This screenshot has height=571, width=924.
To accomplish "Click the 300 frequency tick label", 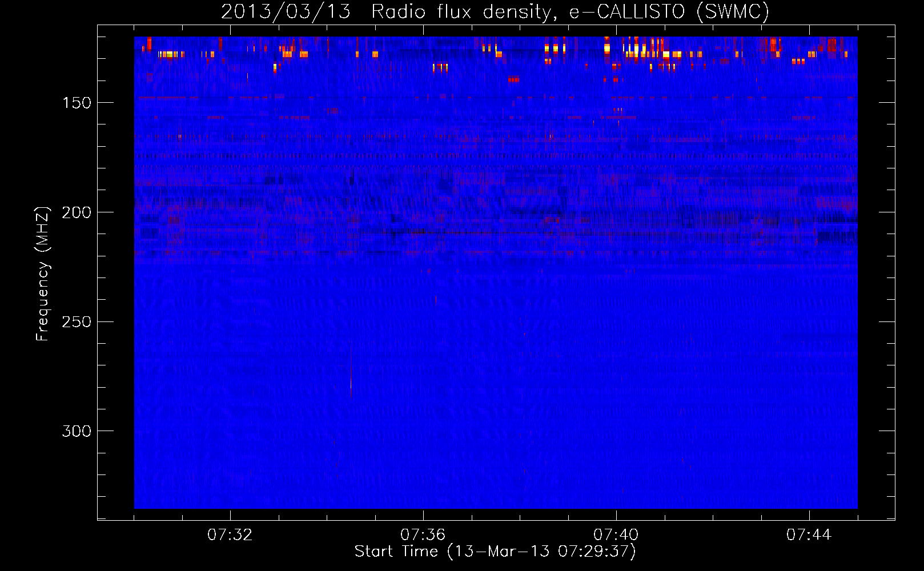I will [77, 431].
